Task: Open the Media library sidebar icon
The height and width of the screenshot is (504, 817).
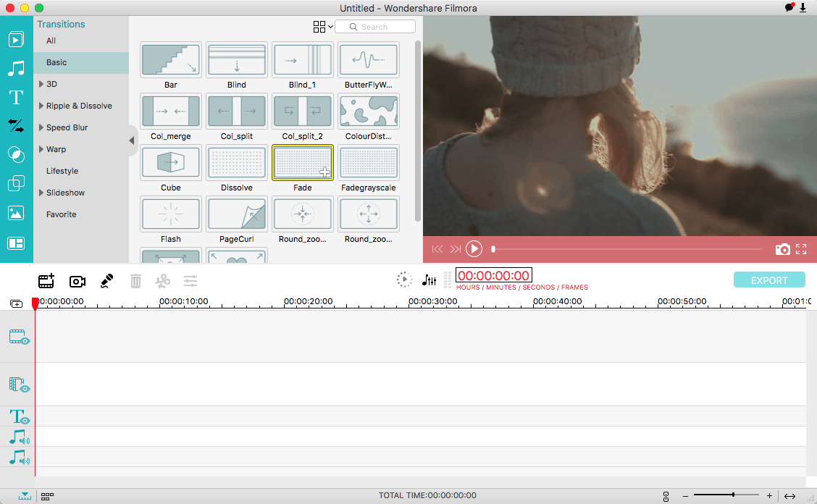Action: (16, 40)
